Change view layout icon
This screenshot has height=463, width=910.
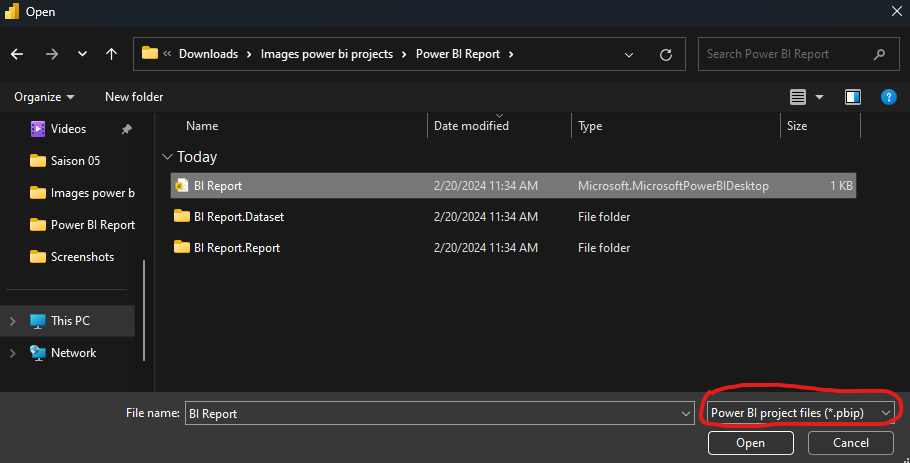pos(797,97)
